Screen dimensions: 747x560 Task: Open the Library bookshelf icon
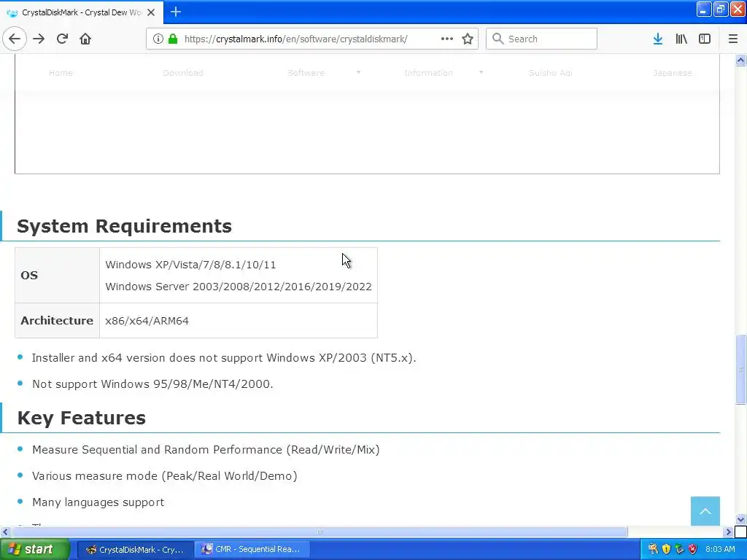point(681,39)
